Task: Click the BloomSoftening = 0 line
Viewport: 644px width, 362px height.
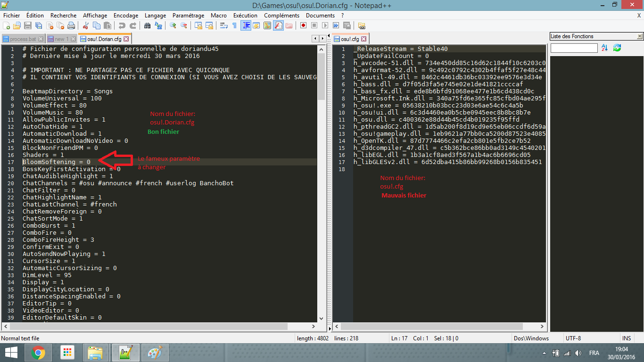Action: [x=170, y=162]
